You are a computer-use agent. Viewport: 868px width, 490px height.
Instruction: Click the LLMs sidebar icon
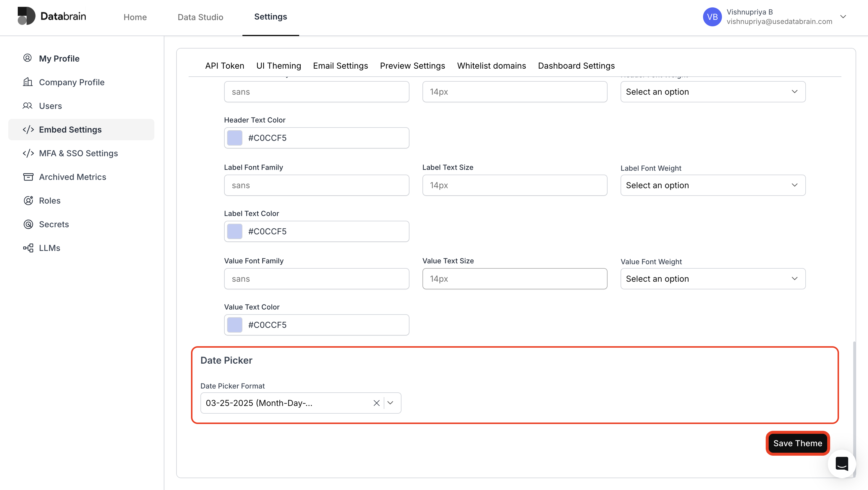coord(28,248)
